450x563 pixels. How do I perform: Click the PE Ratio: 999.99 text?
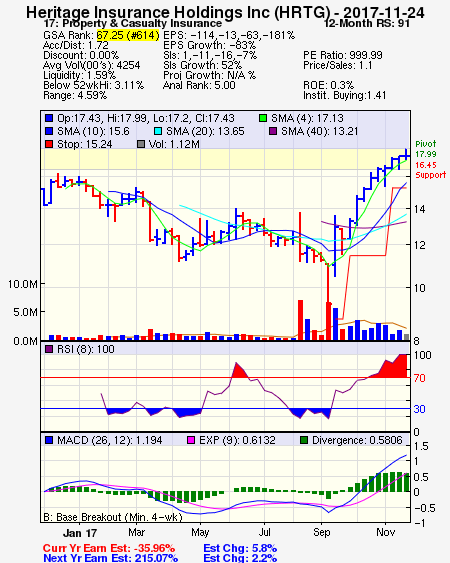[343, 55]
